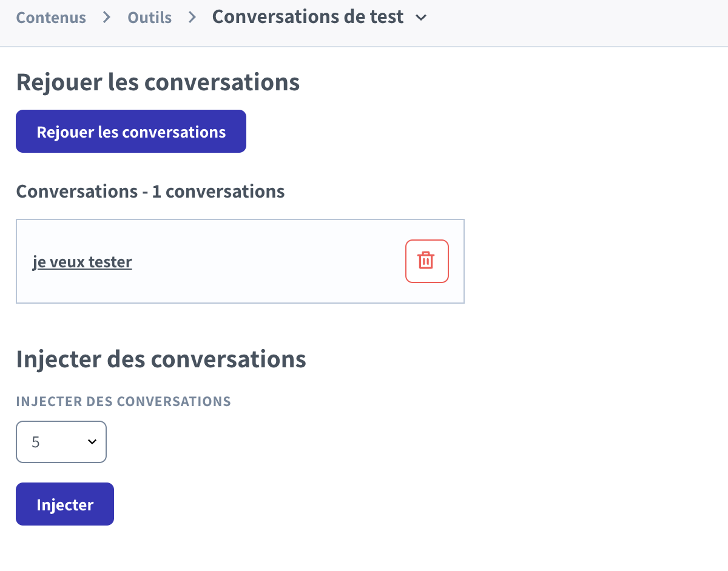Click the "Injecter des conversations" section heading

[161, 359]
